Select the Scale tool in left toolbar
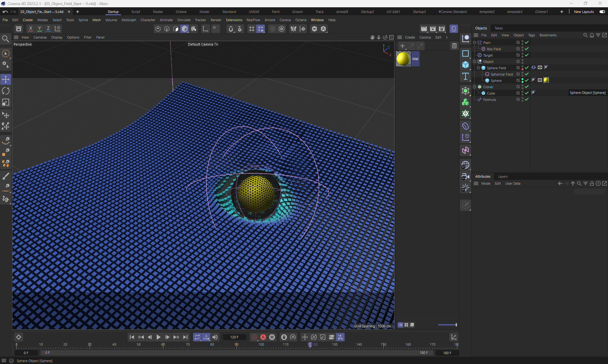 [x=6, y=102]
